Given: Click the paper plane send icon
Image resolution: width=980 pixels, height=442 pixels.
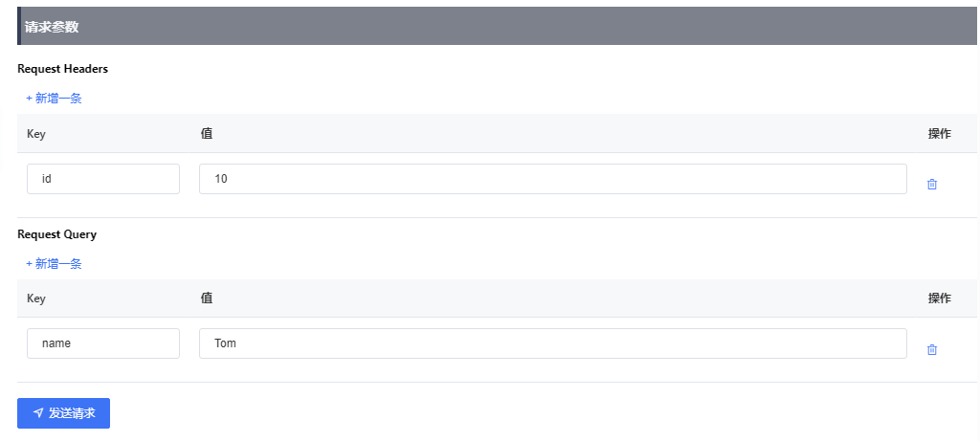Looking at the screenshot, I should (x=38, y=413).
